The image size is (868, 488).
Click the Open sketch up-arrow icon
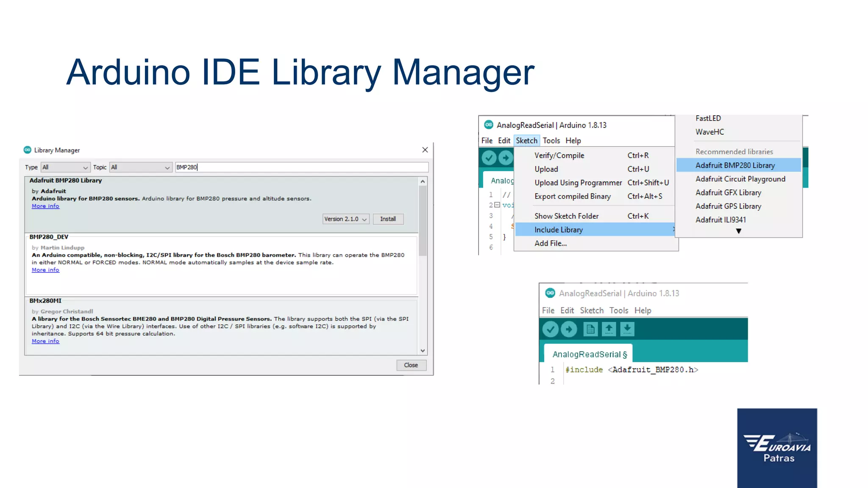click(609, 329)
